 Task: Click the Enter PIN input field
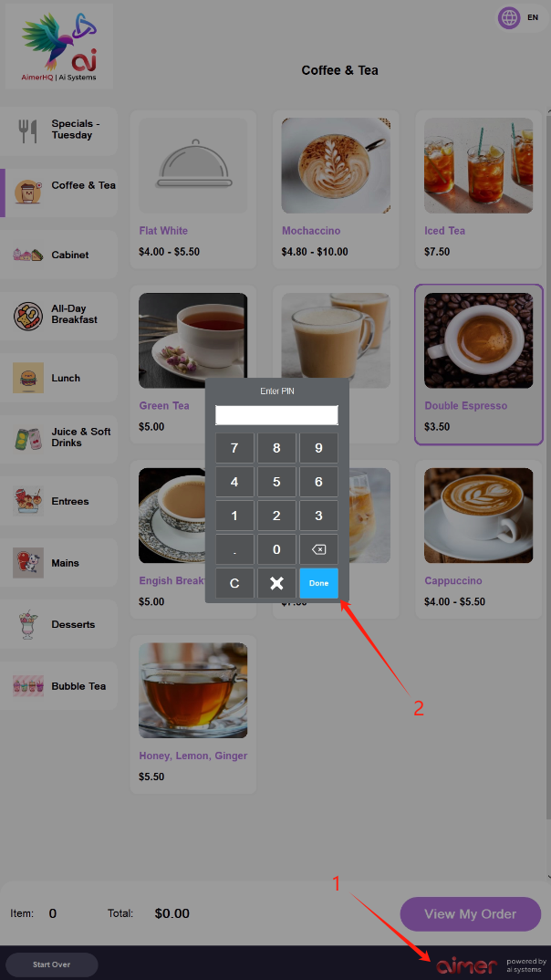[276, 415]
